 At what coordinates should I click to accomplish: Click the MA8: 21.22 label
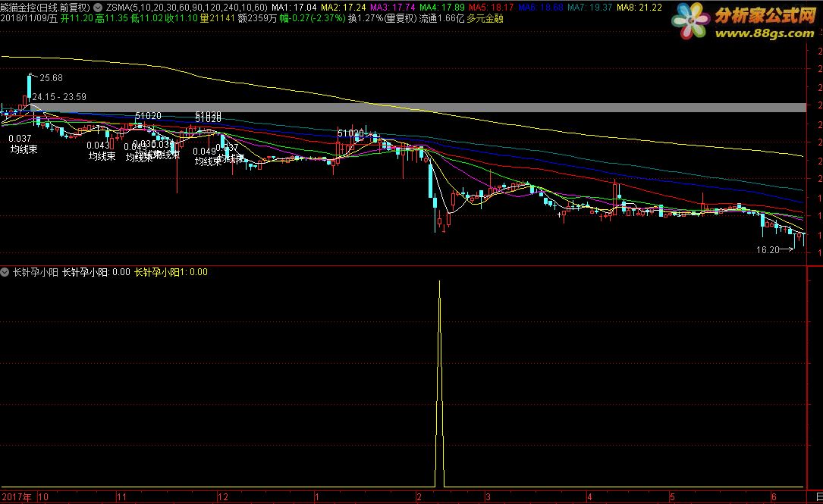click(639, 8)
